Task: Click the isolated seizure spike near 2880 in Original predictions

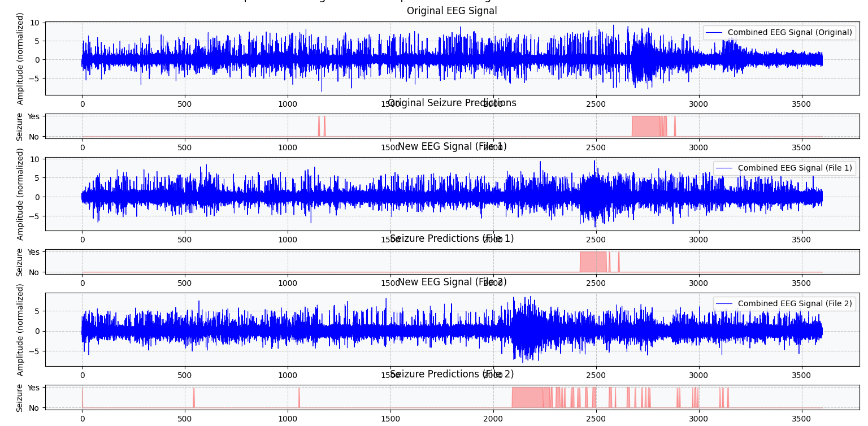Action: point(674,127)
